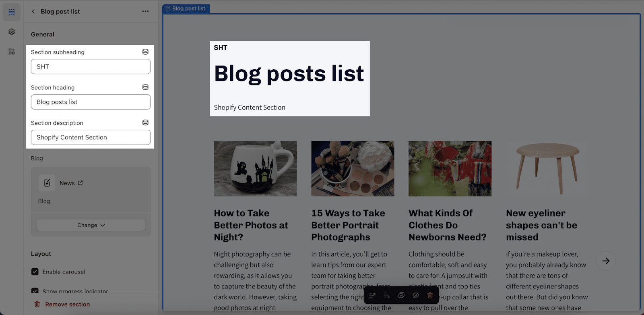Open the Sections panel icon in the left rail

click(x=12, y=12)
